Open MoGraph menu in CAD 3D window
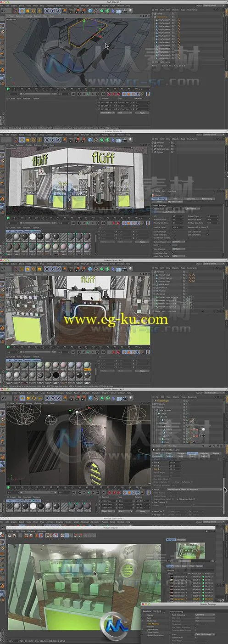228x644 pixels. [x=85, y=5]
